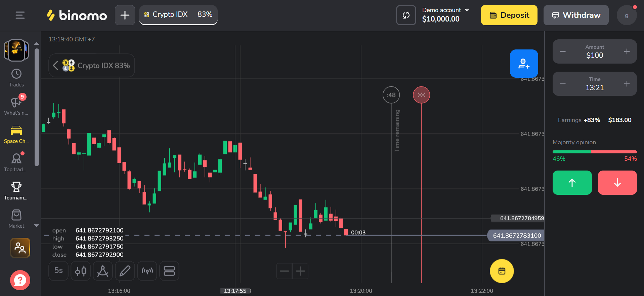Viewport: 644px width, 296px height.
Task: Increase the trade Amount with plus
Action: click(x=627, y=51)
